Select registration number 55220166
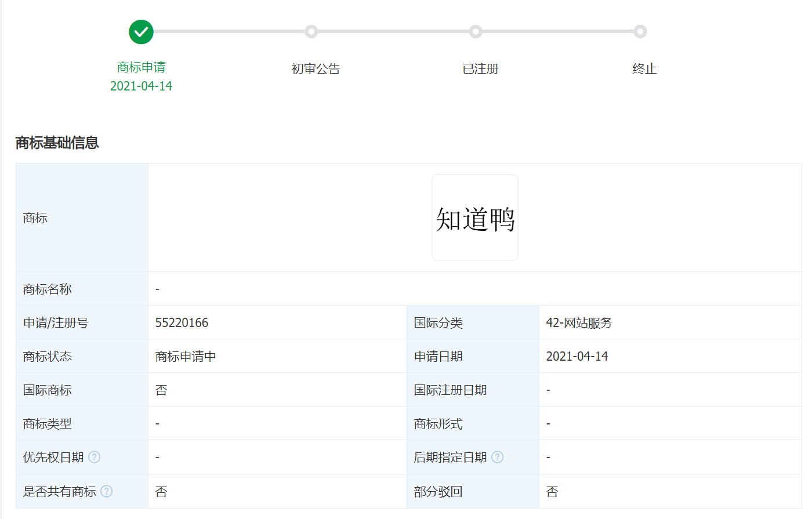This screenshot has width=812, height=519. click(182, 322)
